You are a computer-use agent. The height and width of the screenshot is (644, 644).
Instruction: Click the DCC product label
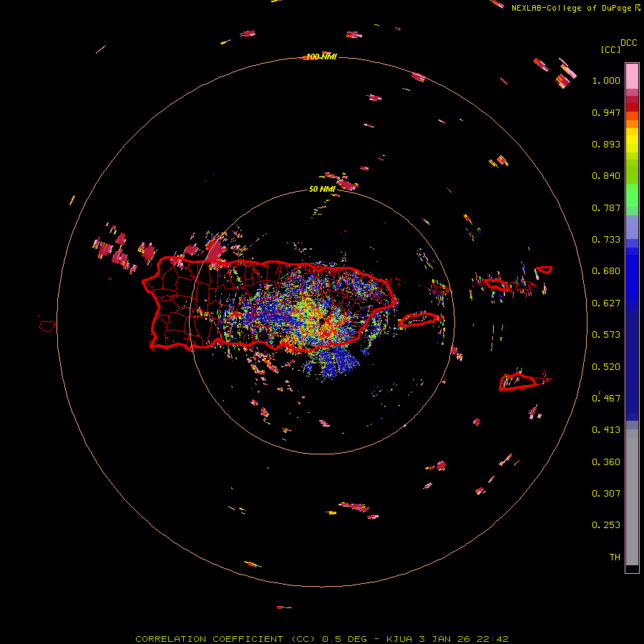coord(629,43)
